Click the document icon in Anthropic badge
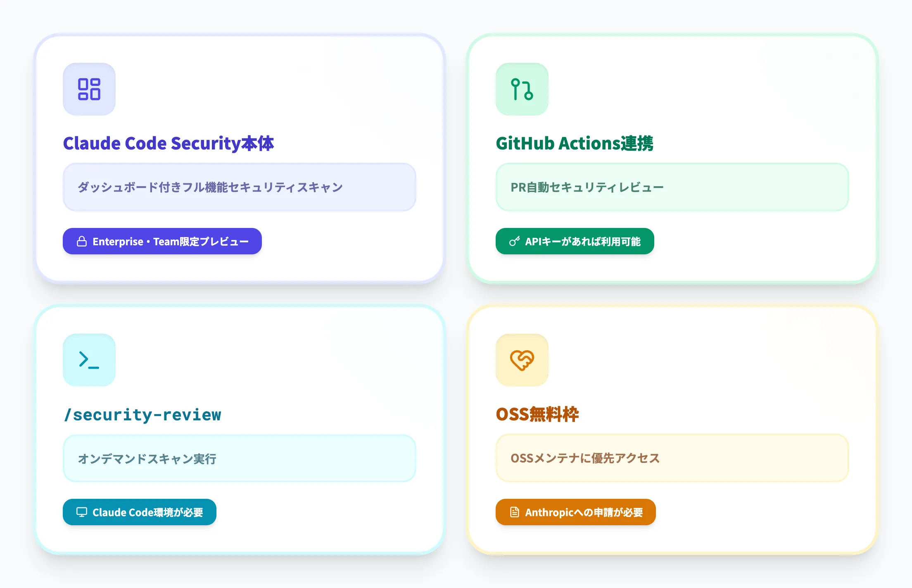 [x=514, y=512]
